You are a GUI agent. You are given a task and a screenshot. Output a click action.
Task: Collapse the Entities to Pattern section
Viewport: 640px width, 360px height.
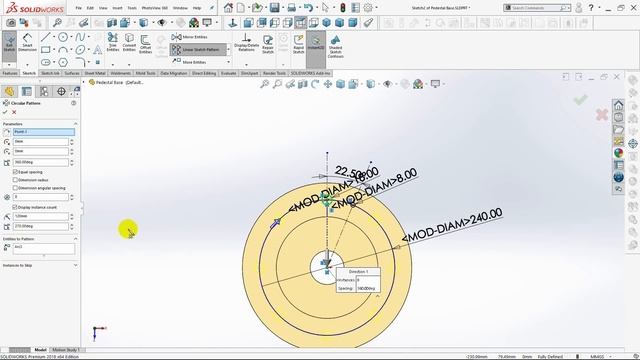point(76,239)
